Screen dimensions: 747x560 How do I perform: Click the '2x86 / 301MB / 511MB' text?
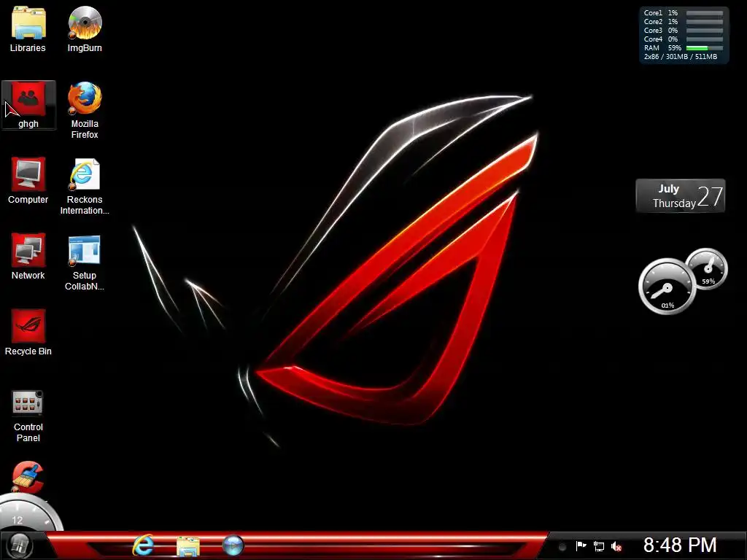(x=681, y=57)
